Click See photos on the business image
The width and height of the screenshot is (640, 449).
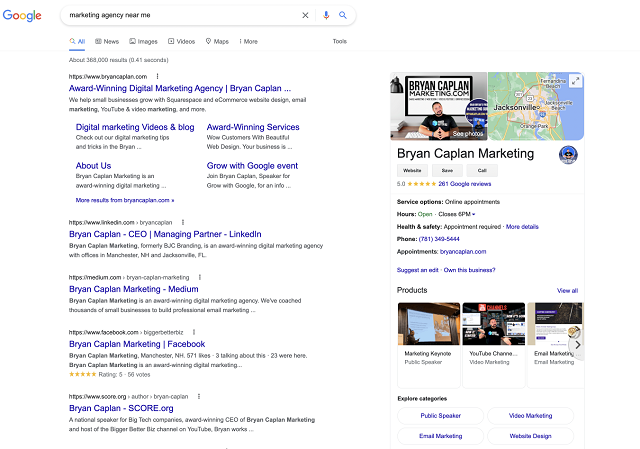click(468, 133)
